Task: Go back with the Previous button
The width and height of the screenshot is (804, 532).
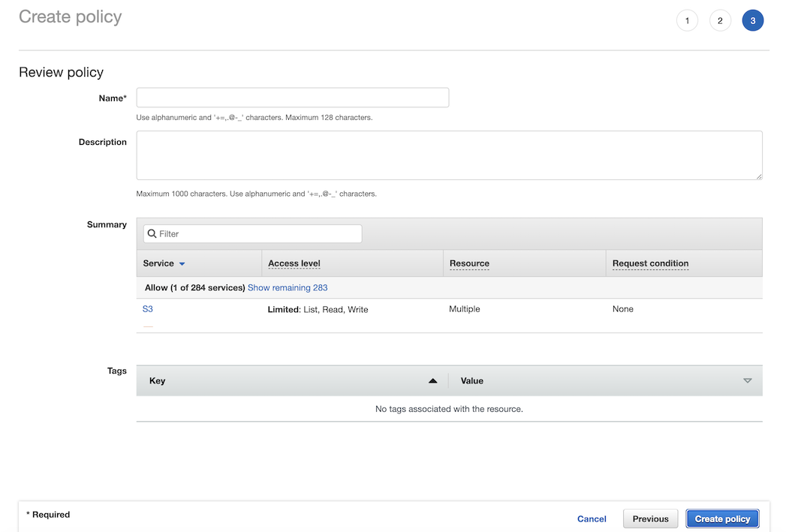Action: [x=650, y=518]
